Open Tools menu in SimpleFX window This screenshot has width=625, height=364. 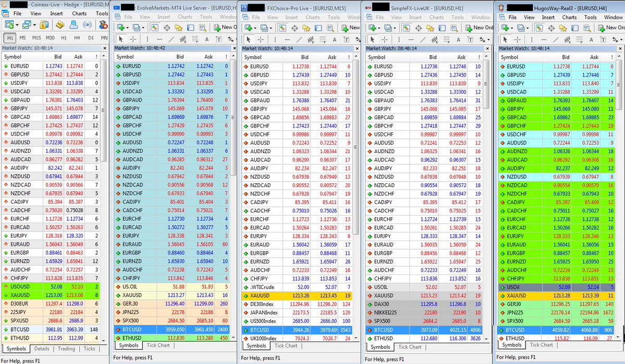pos(457,17)
